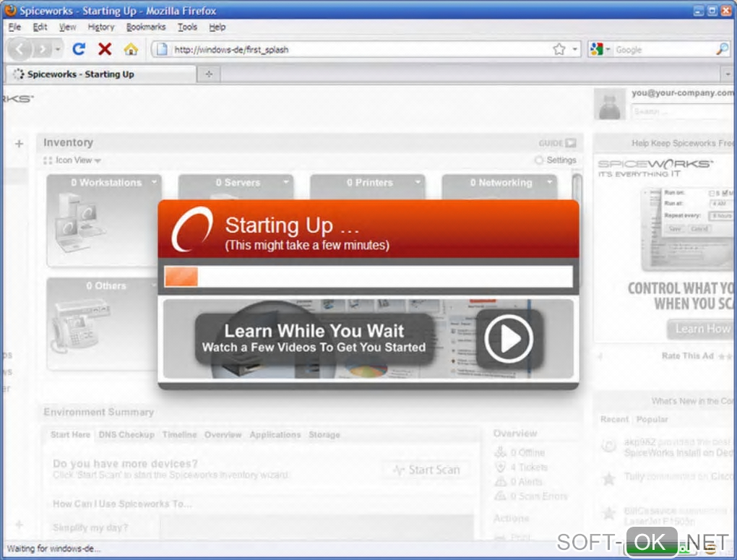Switch to the DNS Checkup tab

click(x=126, y=434)
